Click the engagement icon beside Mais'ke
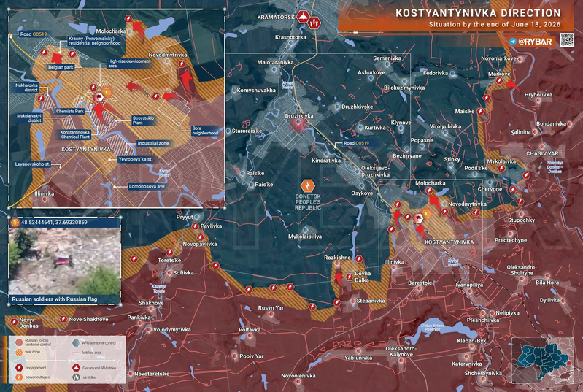 (480, 111)
